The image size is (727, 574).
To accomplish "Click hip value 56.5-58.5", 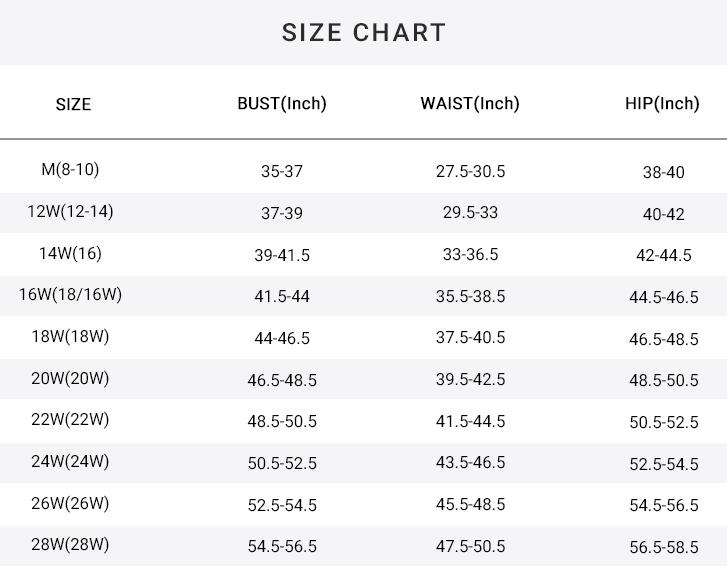I will point(663,546).
